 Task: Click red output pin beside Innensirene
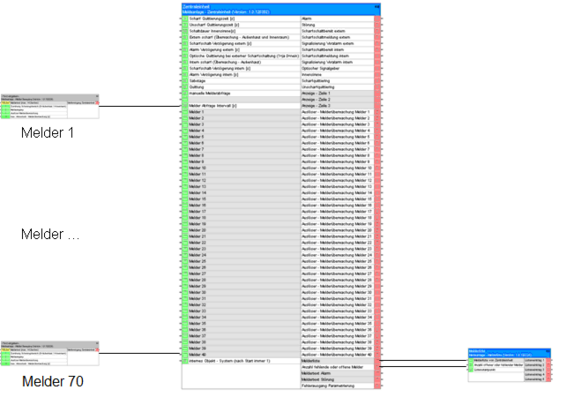tap(377, 75)
